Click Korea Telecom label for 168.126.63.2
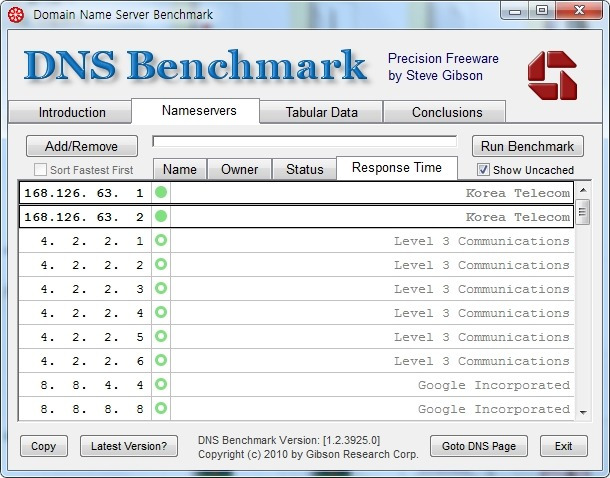Viewport: 610px width, 478px height. pos(518,217)
